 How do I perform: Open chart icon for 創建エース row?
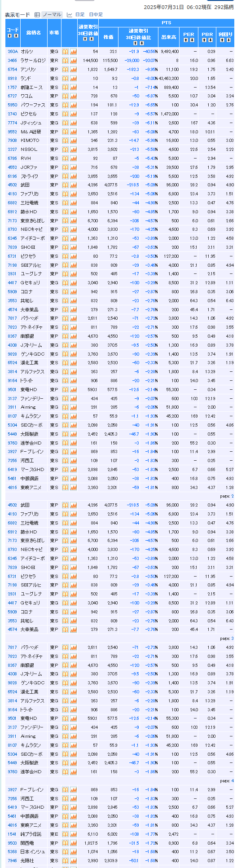point(73,87)
